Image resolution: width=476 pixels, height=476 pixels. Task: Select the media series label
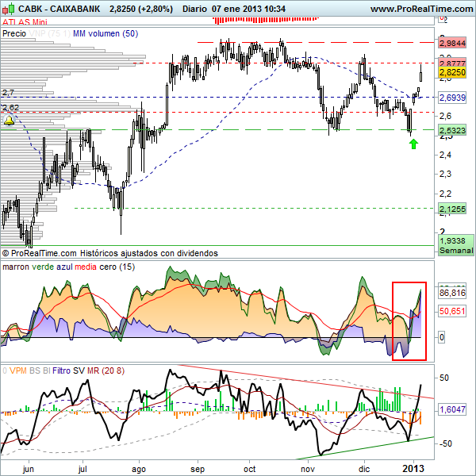point(86,267)
